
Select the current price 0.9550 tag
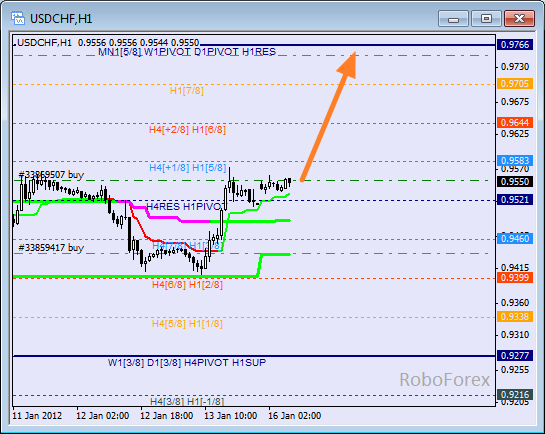click(515, 181)
